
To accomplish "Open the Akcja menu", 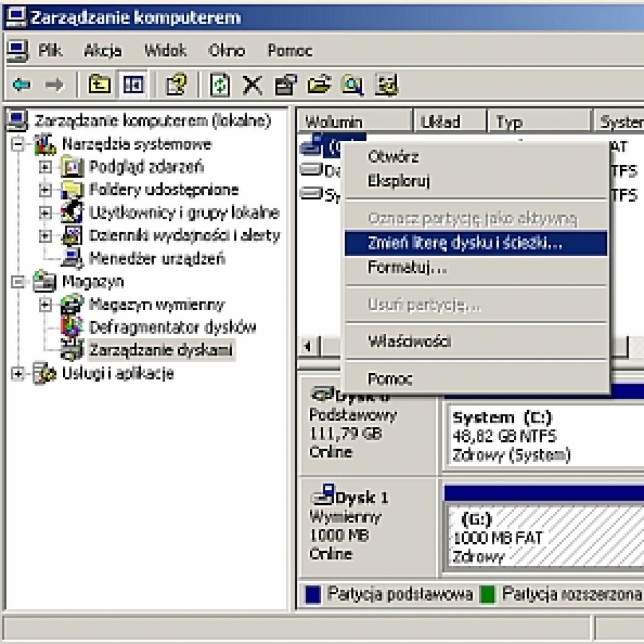I will point(103,51).
